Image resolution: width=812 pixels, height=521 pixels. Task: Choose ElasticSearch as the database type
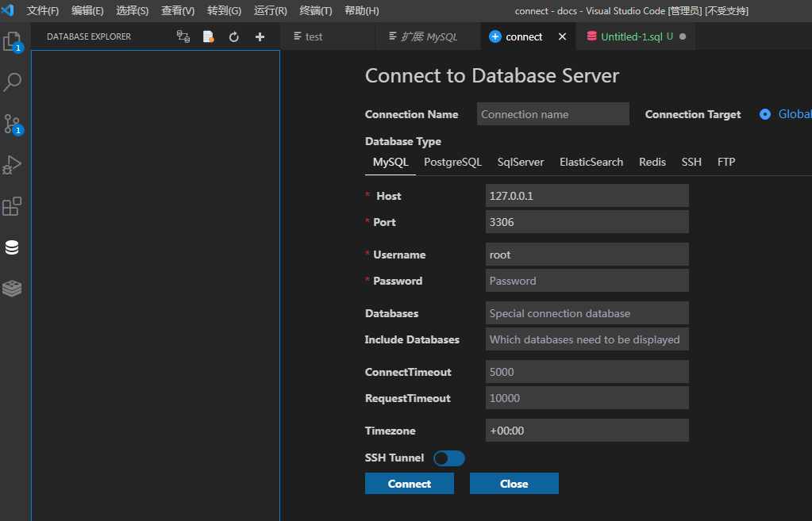coord(591,162)
